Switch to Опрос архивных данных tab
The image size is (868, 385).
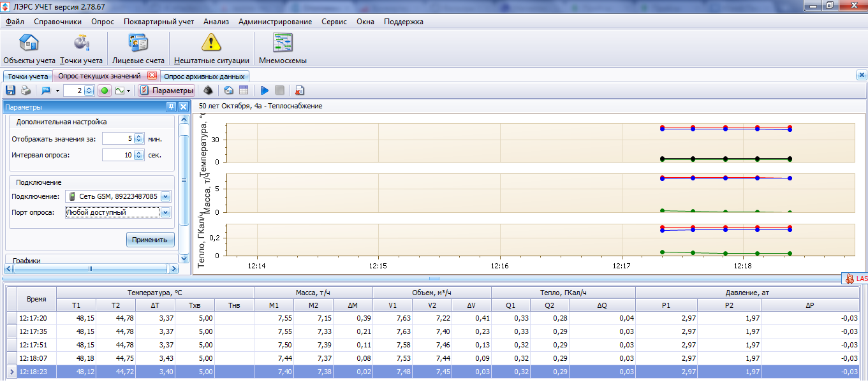pyautogui.click(x=203, y=76)
